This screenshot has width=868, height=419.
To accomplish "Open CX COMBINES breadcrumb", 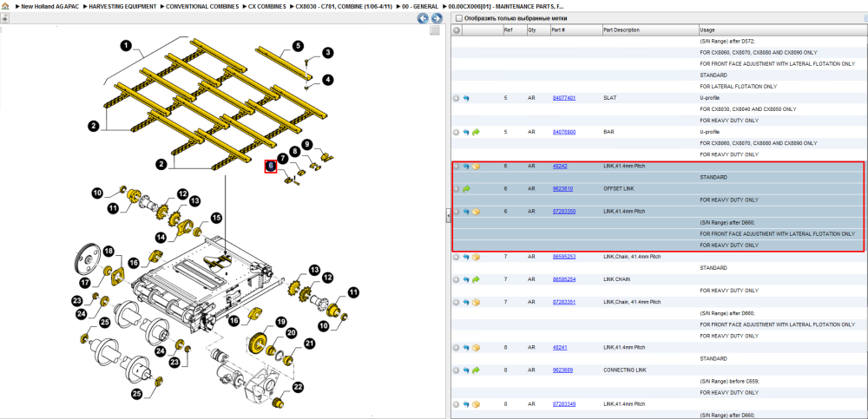I will coord(267,7).
